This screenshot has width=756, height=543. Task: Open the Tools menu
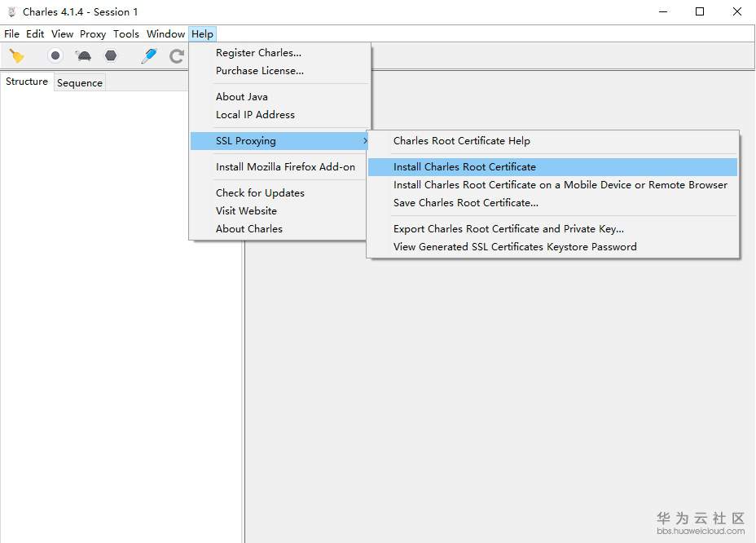(125, 33)
